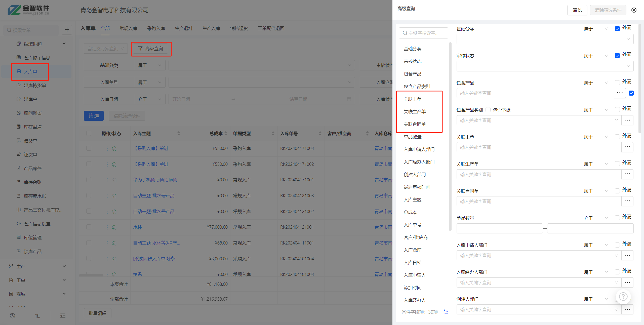Image resolution: width=644 pixels, height=325 pixels.
Task: Click 批量编辑 button
Action: point(97,313)
